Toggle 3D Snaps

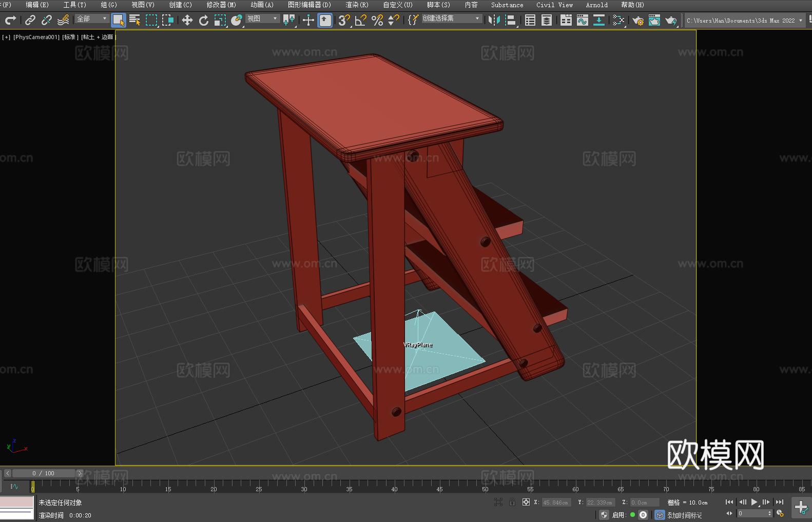[x=344, y=20]
